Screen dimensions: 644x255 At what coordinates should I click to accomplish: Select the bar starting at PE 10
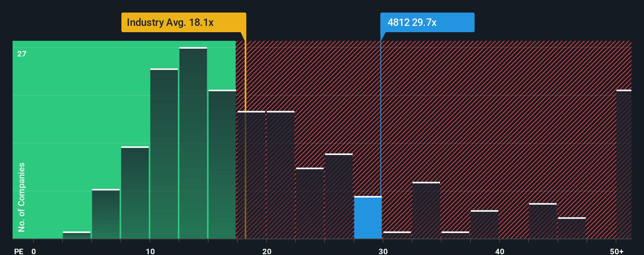click(x=164, y=153)
